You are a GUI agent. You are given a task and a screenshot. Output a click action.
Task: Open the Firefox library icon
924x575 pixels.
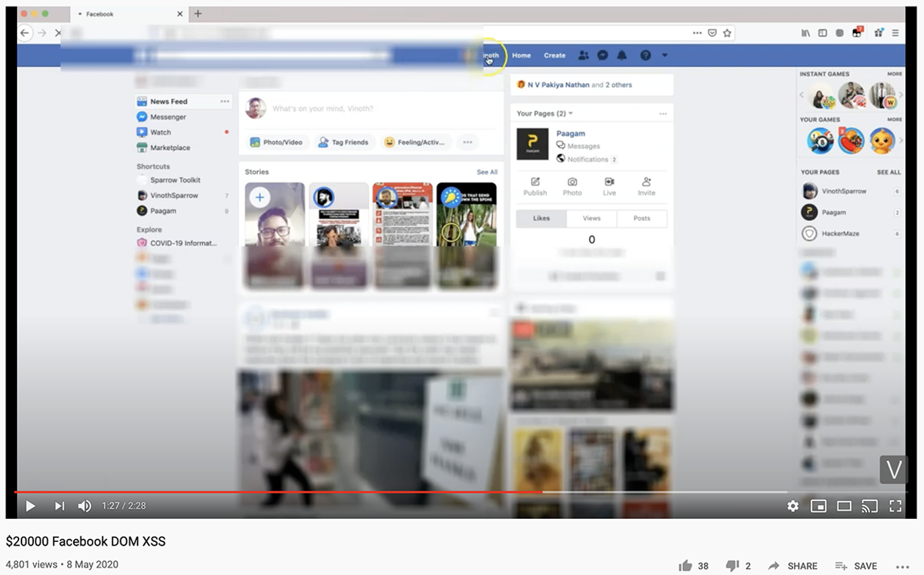point(805,33)
